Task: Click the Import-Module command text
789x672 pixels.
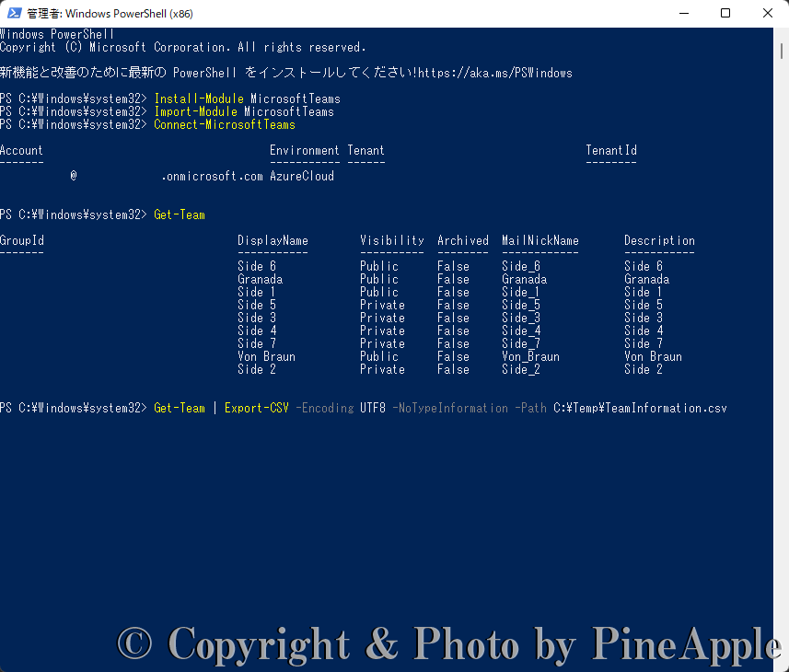Action: point(195,111)
